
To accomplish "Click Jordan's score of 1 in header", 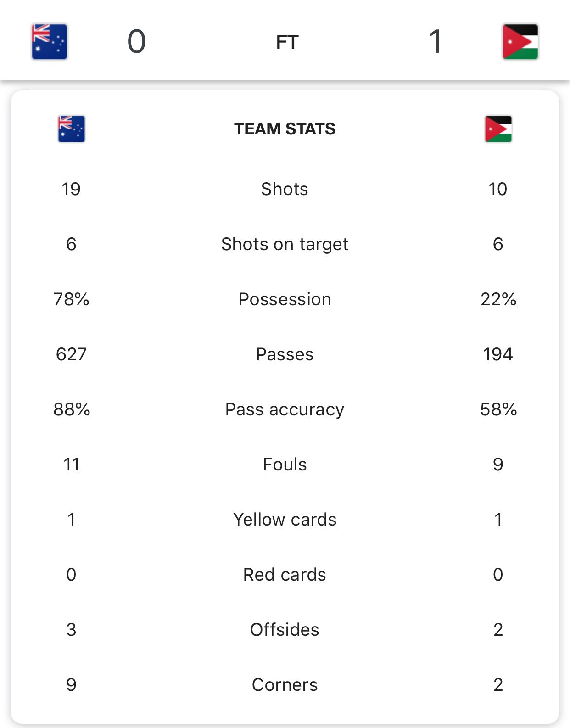I will pos(435,42).
